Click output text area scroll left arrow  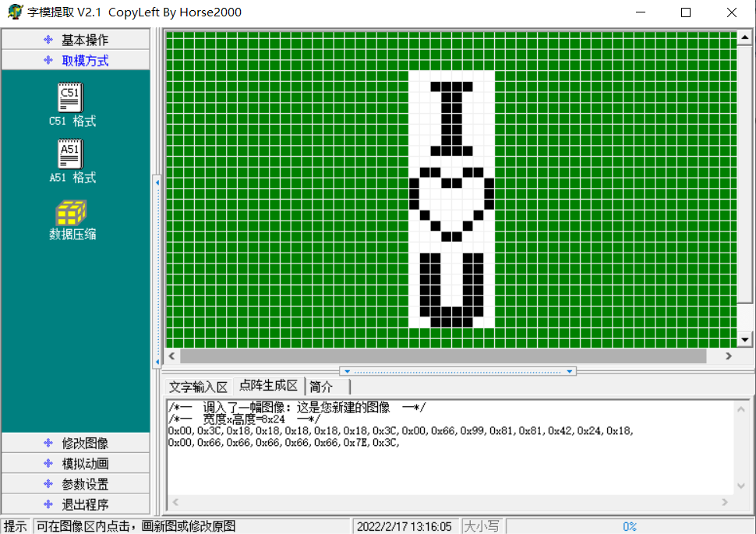coord(175,502)
